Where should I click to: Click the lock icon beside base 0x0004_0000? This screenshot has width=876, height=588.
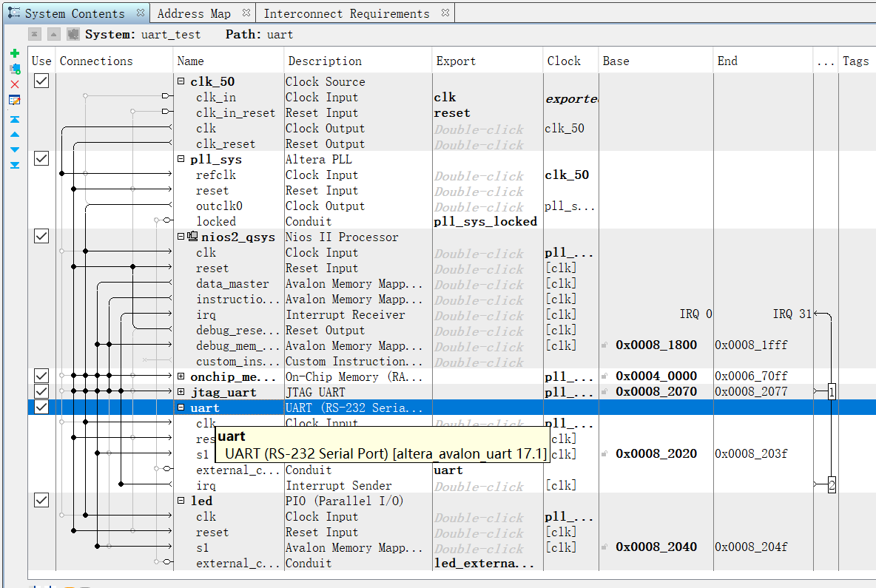coord(604,376)
